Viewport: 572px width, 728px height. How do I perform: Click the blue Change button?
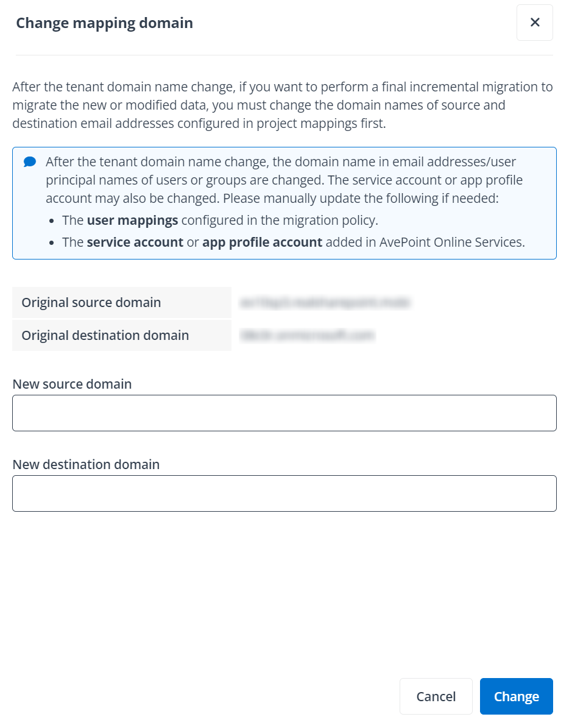tap(516, 696)
